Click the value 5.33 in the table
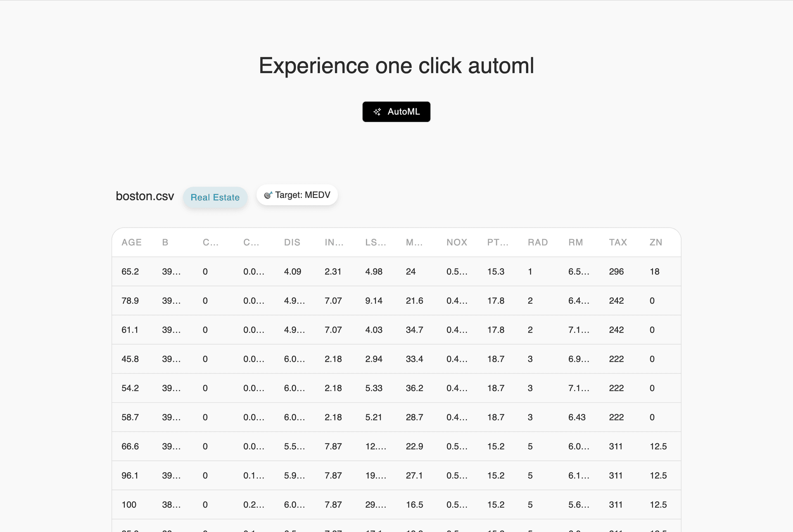Image resolution: width=793 pixels, height=532 pixels. point(374,388)
